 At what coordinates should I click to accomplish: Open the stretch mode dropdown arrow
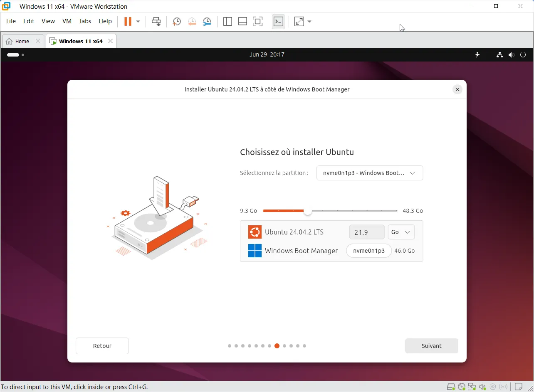309,22
